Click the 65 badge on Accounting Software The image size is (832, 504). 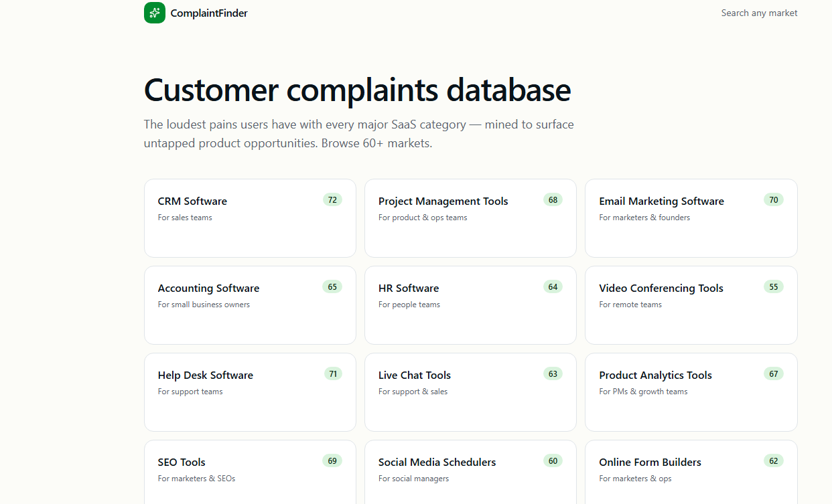tap(332, 286)
